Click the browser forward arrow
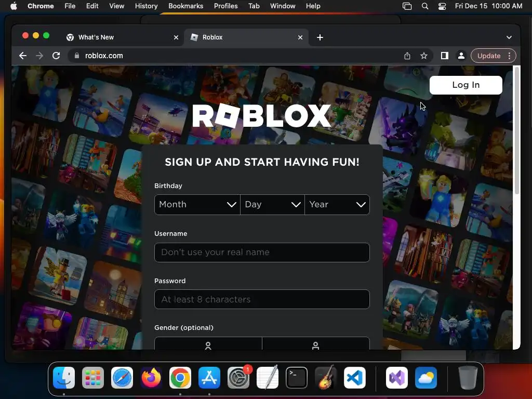Viewport: 532px width, 399px height. 39,56
